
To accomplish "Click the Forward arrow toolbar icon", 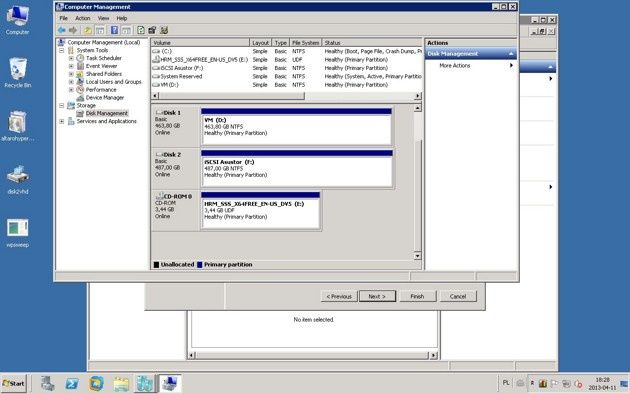I will pyautogui.click(x=73, y=30).
